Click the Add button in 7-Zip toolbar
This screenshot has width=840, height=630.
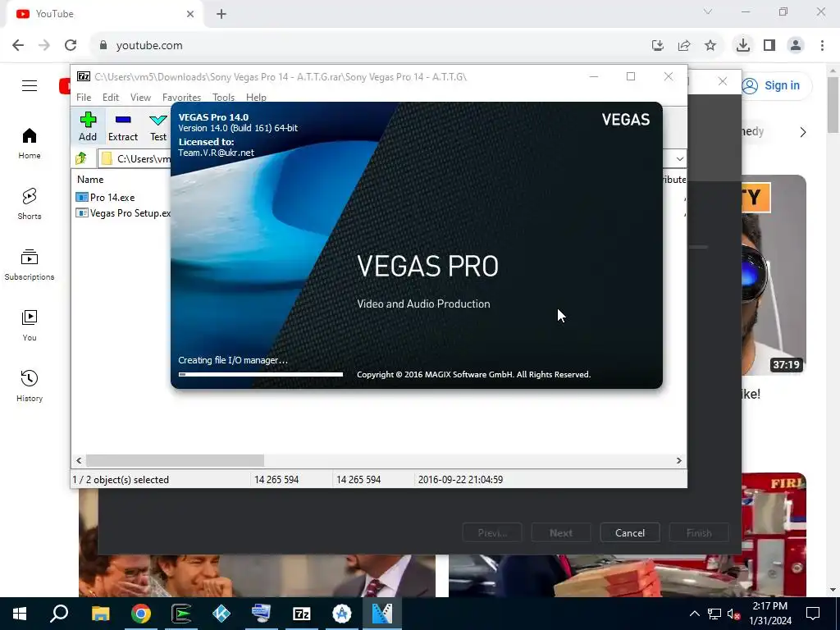(88, 126)
